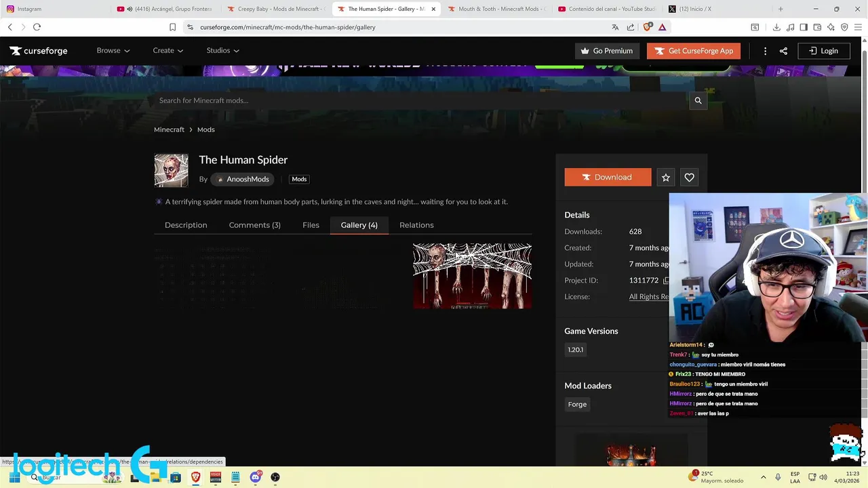Click the taskbar microphone icon
The image size is (868, 488).
click(778, 477)
